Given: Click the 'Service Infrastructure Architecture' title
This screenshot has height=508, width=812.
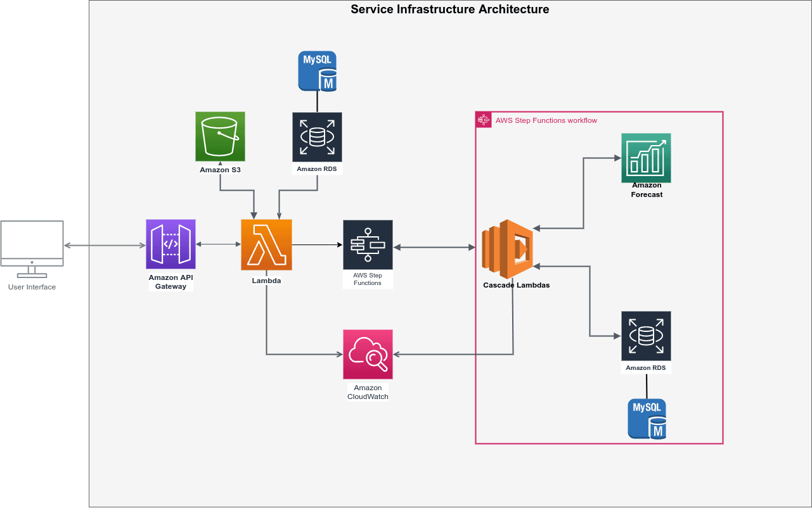Looking at the screenshot, I should tap(450, 10).
